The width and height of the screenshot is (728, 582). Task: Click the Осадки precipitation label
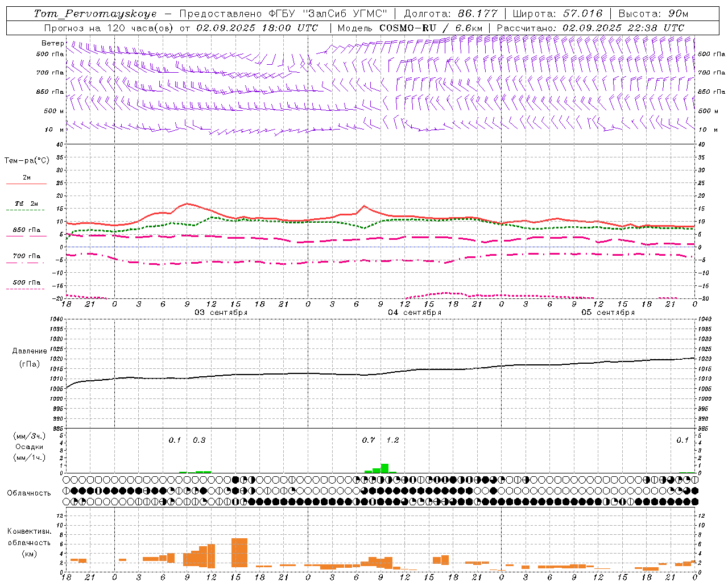[x=29, y=447]
